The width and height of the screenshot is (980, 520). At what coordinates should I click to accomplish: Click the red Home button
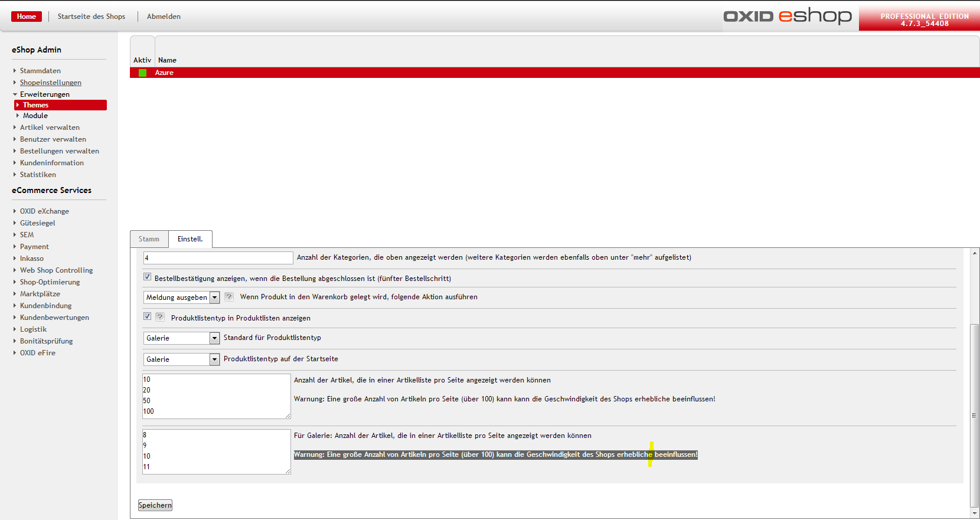[27, 17]
